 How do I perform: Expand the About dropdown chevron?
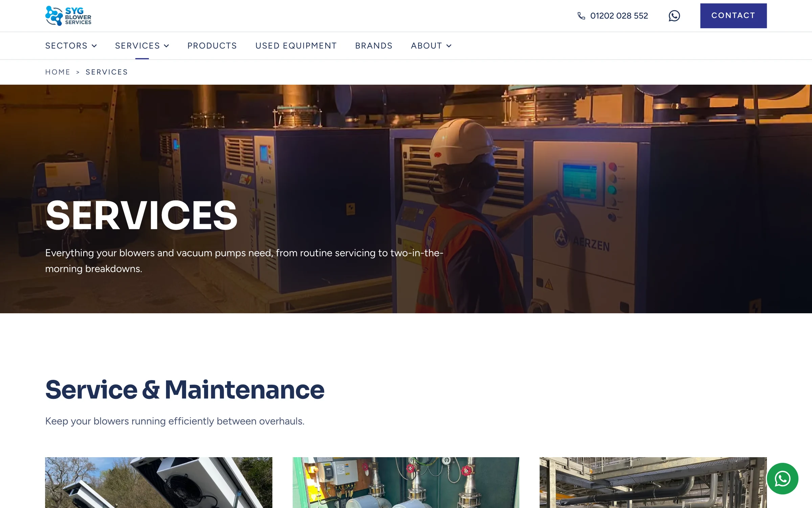point(449,46)
